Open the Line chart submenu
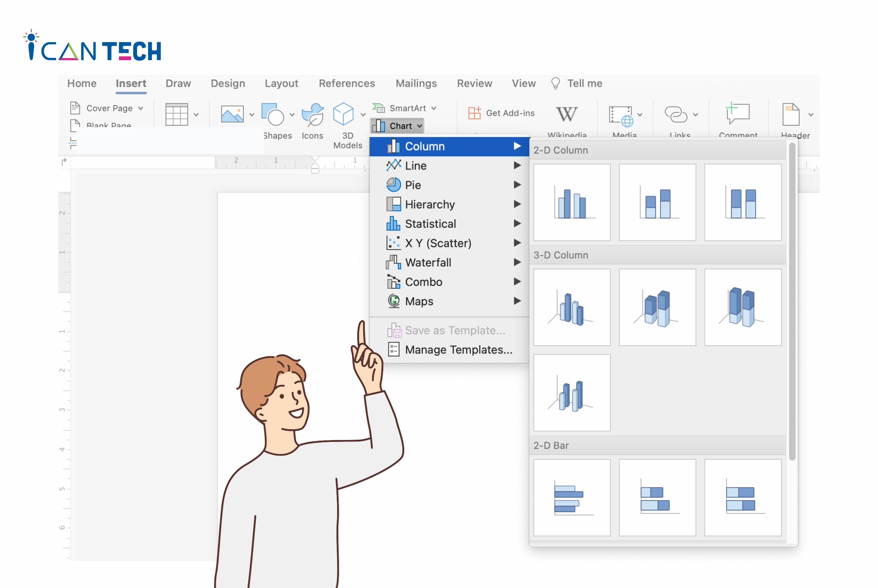878x588 pixels. tap(449, 166)
